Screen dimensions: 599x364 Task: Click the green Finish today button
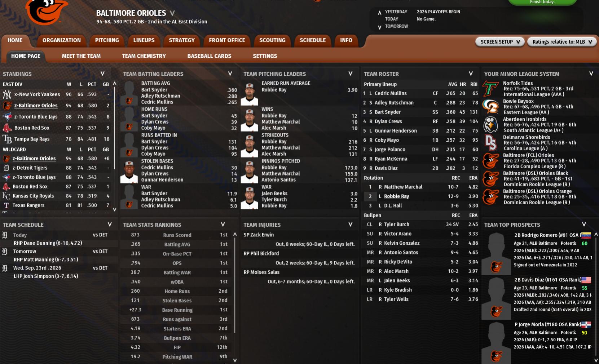tap(542, 2)
